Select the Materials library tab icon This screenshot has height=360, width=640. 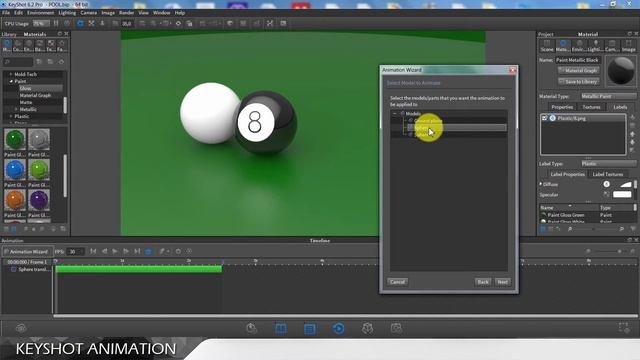[x=7, y=45]
